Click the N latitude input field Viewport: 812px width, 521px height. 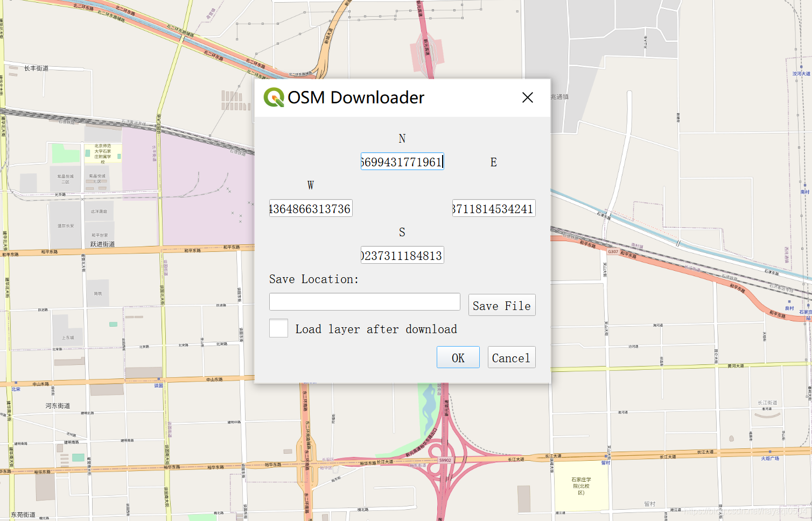click(x=402, y=161)
